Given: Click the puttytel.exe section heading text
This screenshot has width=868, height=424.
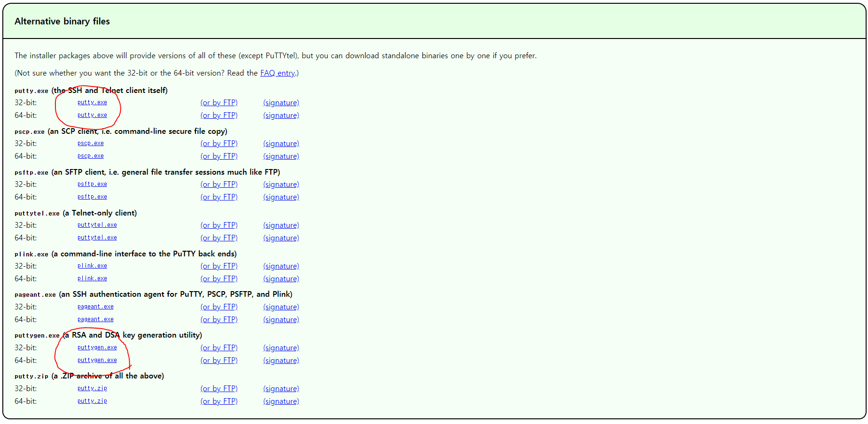Looking at the screenshot, I should coord(76,213).
